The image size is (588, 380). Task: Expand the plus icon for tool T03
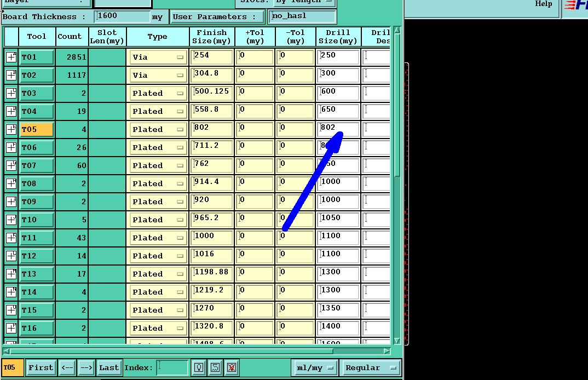point(11,93)
